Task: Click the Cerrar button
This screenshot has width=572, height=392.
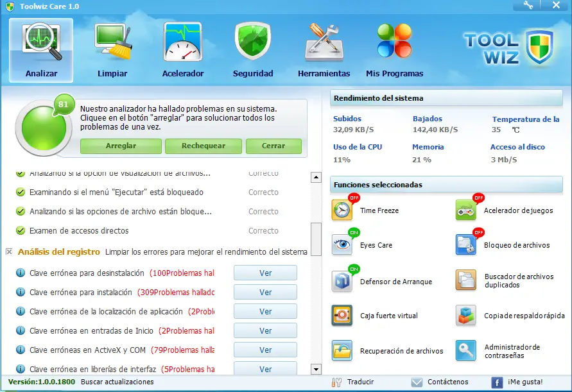Action: (x=273, y=146)
